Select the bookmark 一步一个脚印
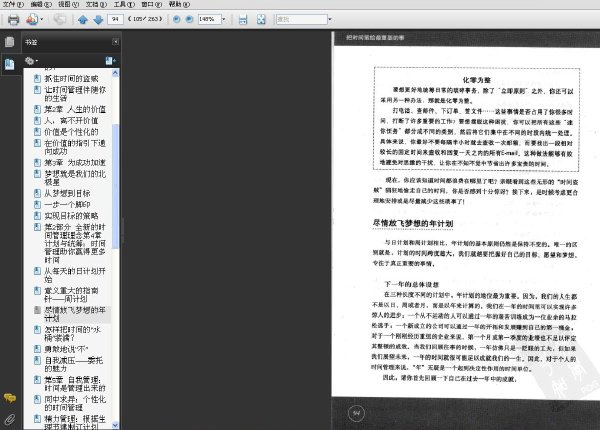 click(x=67, y=204)
